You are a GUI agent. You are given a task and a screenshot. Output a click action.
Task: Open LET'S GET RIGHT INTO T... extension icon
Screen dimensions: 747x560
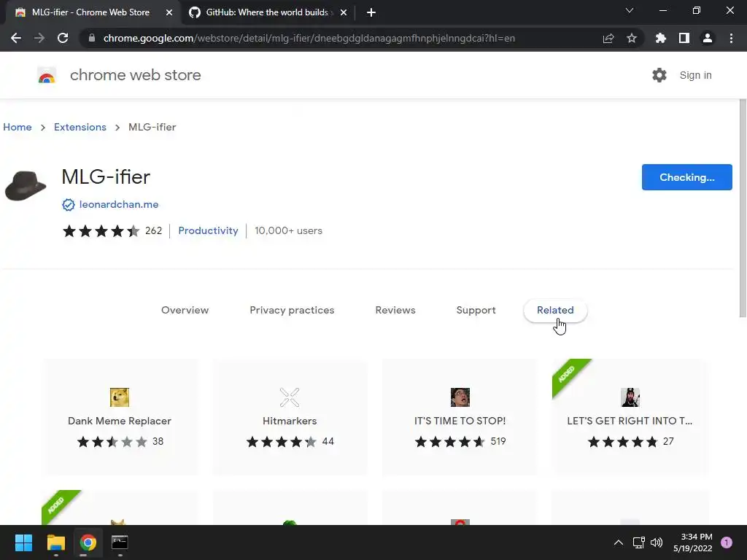click(630, 397)
